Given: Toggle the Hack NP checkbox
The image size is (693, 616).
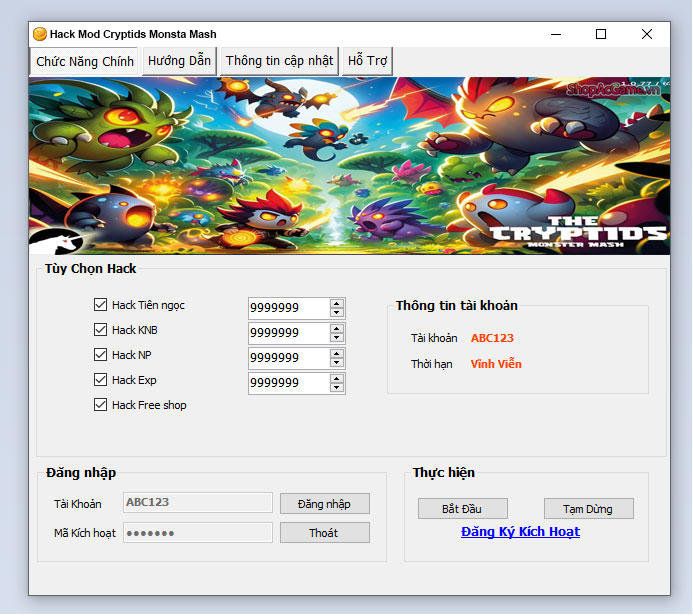Looking at the screenshot, I should (x=100, y=354).
